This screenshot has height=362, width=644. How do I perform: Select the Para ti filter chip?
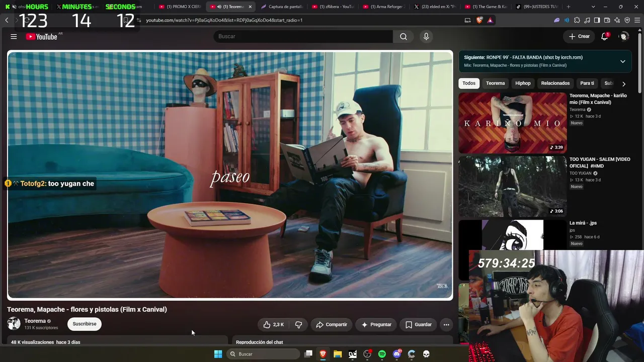click(587, 83)
